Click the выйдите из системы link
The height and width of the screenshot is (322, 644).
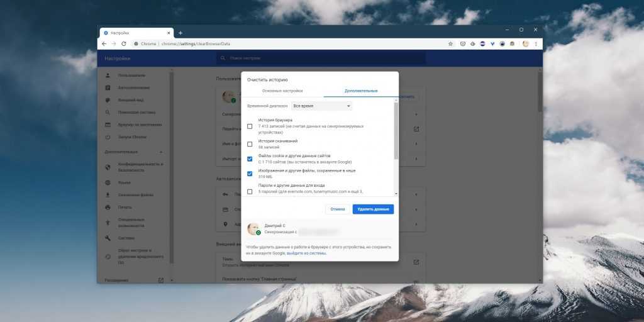(x=306, y=253)
